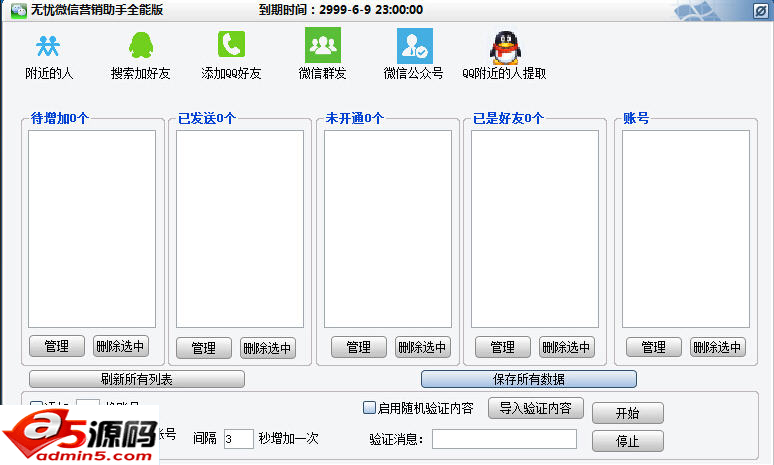The width and height of the screenshot is (774, 465).
Task: Click inside the 已发送 list box
Action: tap(240, 229)
